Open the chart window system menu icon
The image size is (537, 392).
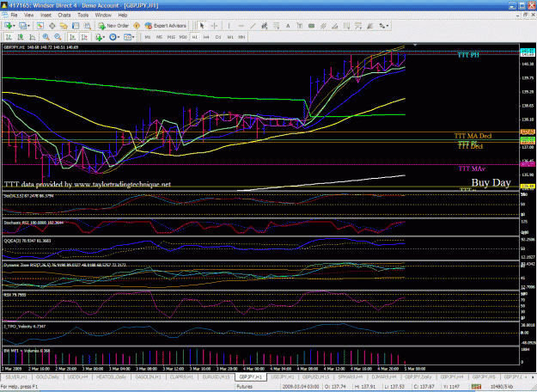(x=5, y=15)
